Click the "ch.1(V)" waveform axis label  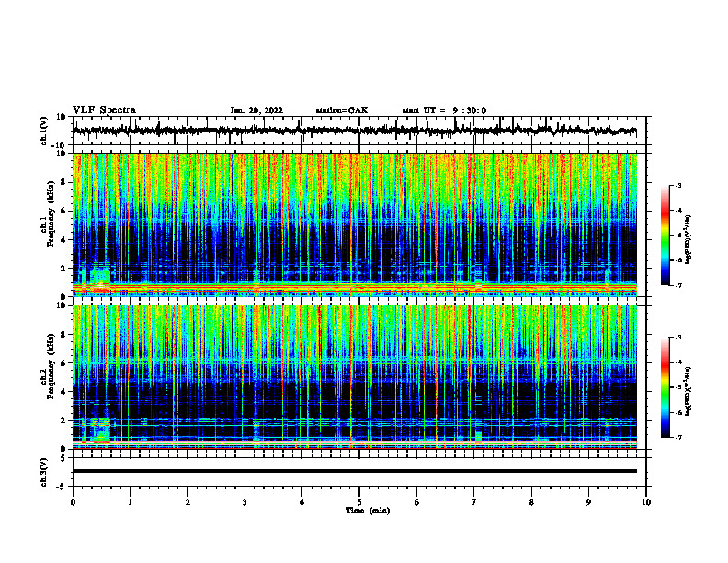pos(44,131)
